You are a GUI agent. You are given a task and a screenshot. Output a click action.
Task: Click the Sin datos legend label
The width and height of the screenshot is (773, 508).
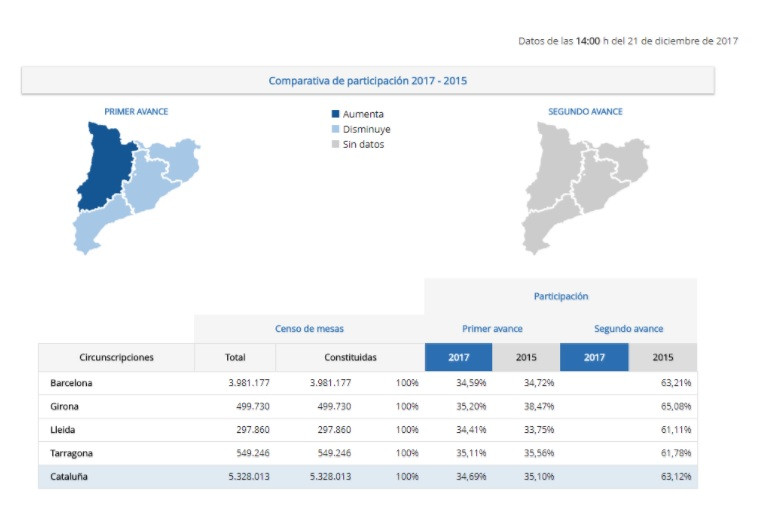click(x=363, y=144)
